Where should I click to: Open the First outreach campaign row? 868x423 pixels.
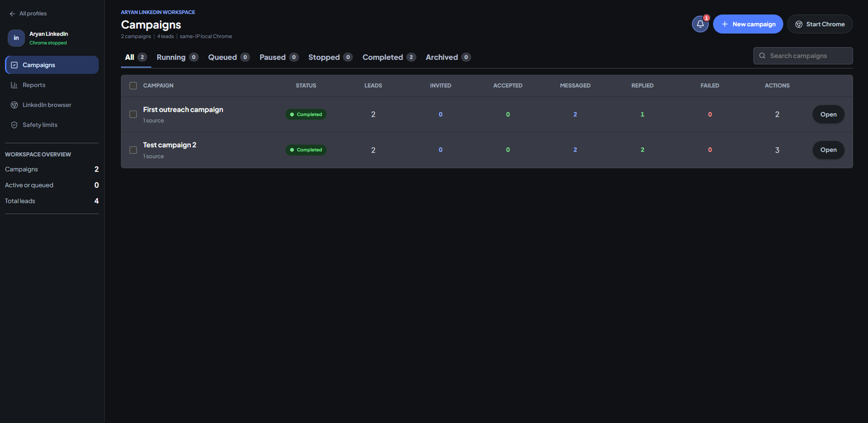click(x=829, y=114)
